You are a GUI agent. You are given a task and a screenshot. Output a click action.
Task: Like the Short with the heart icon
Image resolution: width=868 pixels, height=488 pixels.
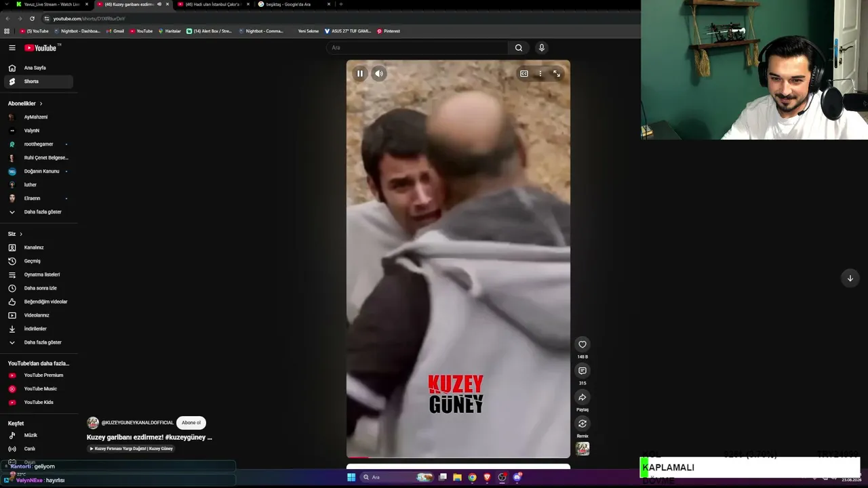[x=582, y=344]
